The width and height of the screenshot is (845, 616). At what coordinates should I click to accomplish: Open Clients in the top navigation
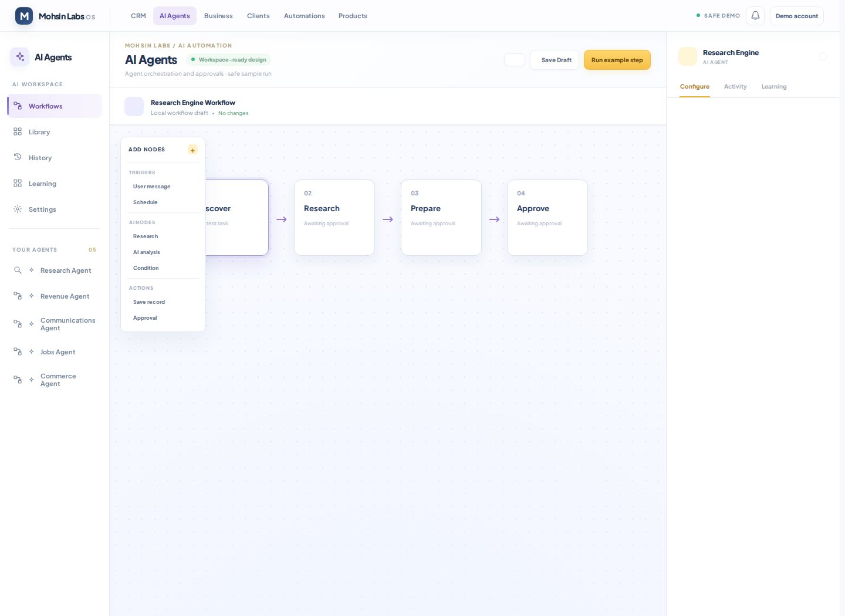pyautogui.click(x=258, y=16)
